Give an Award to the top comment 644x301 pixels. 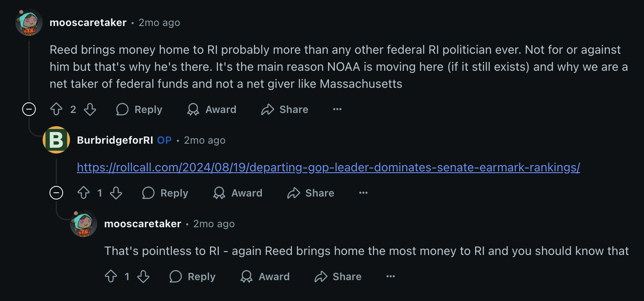point(212,110)
